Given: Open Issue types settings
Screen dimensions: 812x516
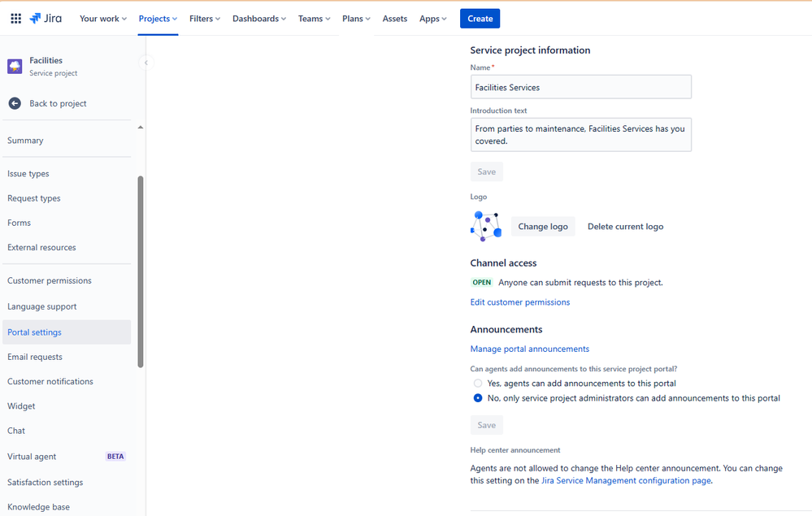Looking at the screenshot, I should click(67, 174).
